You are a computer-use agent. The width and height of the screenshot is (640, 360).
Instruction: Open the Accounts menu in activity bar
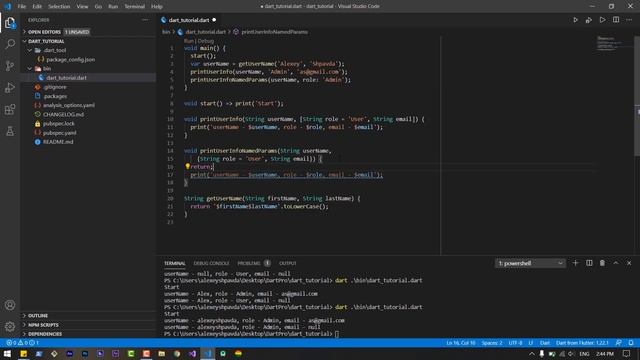(10, 305)
